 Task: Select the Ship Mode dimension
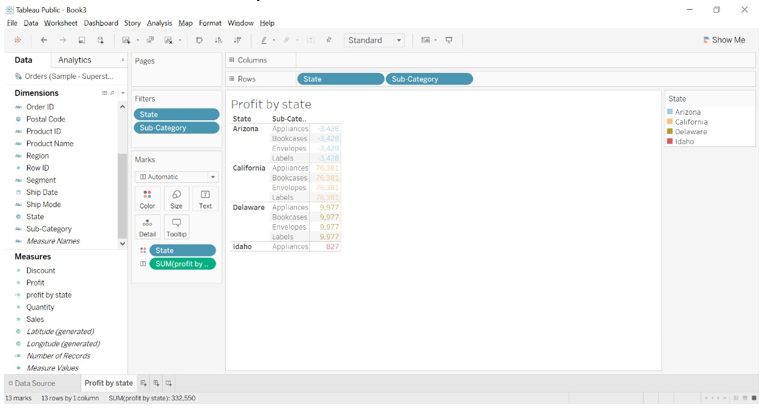[x=43, y=204]
